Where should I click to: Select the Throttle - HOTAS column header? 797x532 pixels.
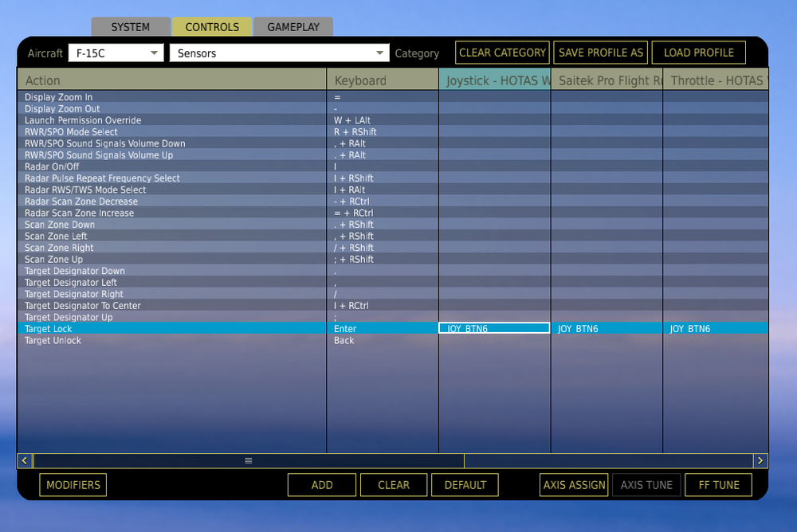click(x=716, y=80)
